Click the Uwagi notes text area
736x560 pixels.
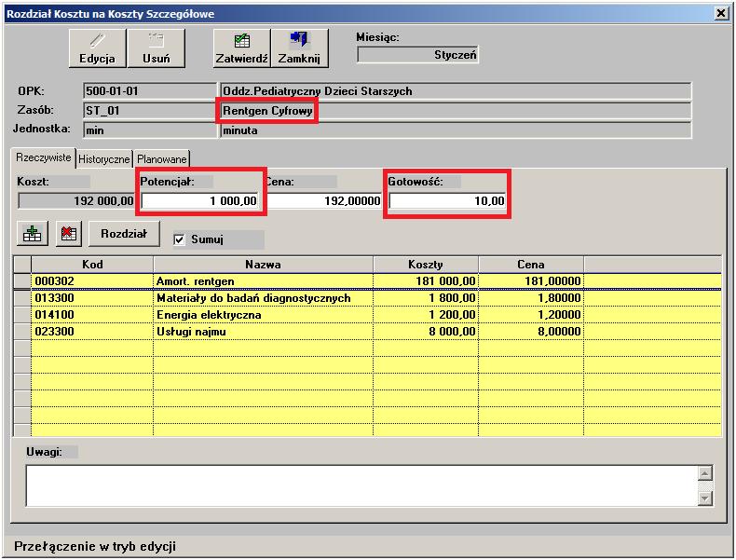point(361,485)
